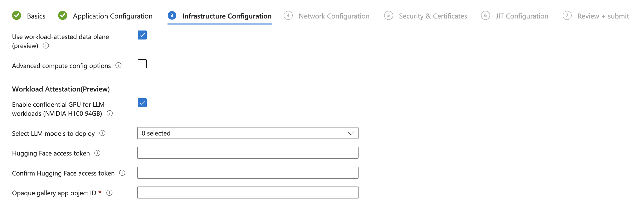
Task: Enable Advanced compute config options checkbox
Action: [x=142, y=64]
